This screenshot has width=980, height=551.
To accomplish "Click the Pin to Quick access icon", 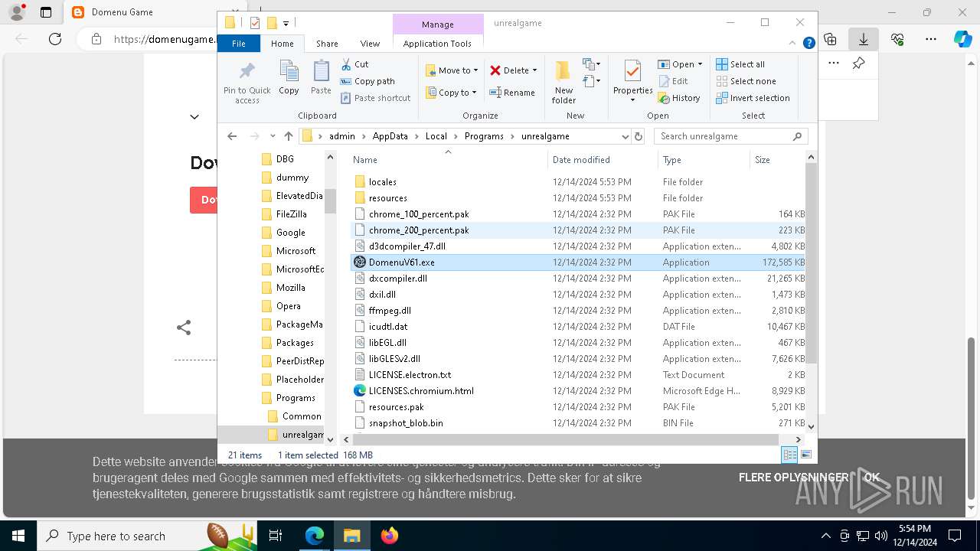I will pos(247,72).
